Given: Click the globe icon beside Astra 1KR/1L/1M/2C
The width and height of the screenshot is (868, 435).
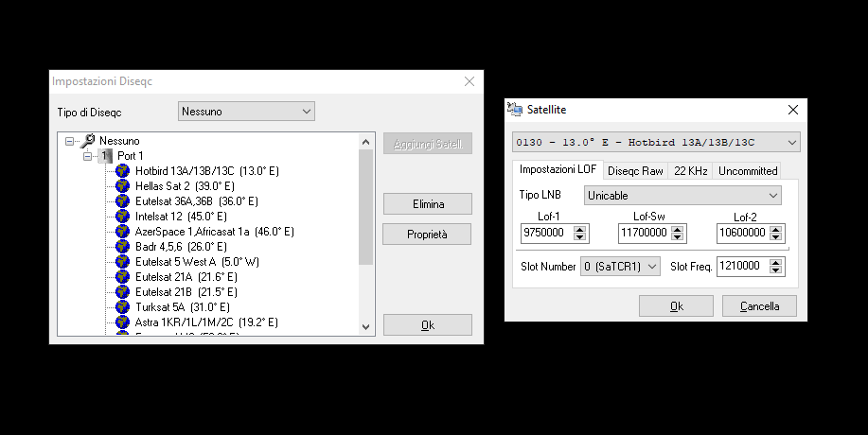Looking at the screenshot, I should click(122, 322).
